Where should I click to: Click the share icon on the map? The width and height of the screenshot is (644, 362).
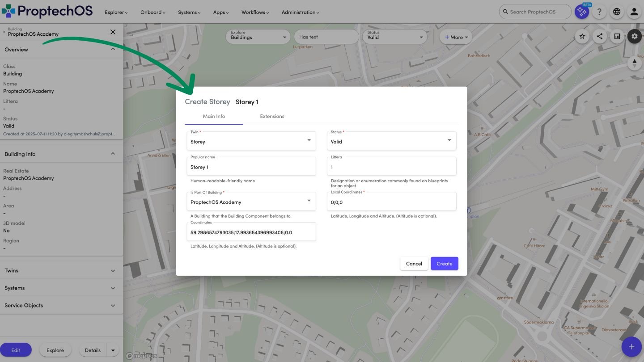[x=599, y=37]
